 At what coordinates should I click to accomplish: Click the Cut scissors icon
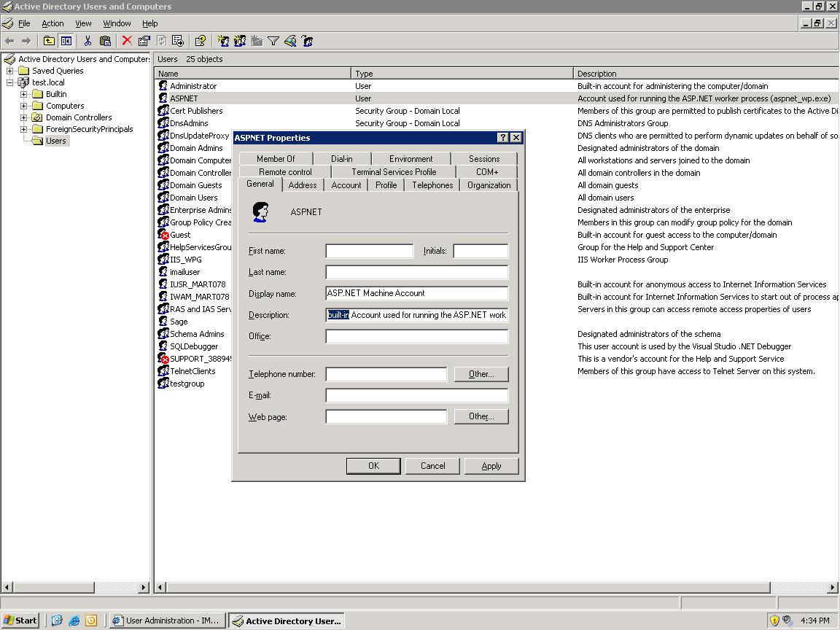pos(87,41)
